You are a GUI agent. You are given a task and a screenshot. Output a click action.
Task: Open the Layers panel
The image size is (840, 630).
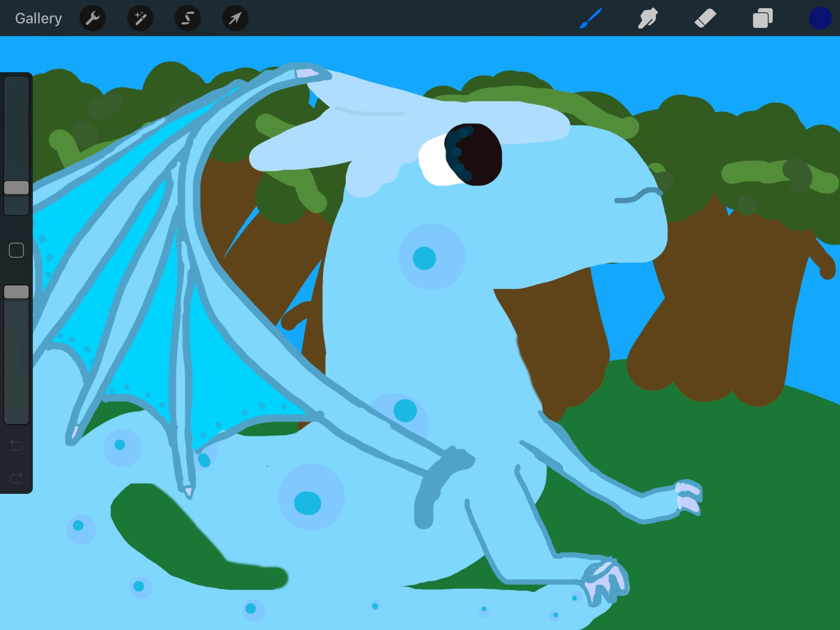tap(762, 18)
